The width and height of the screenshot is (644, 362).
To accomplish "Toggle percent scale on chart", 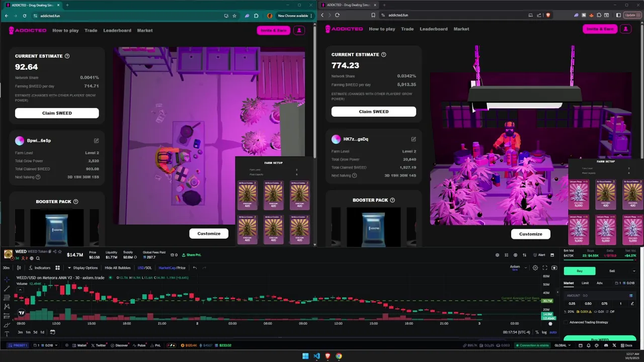I will 537,332.
